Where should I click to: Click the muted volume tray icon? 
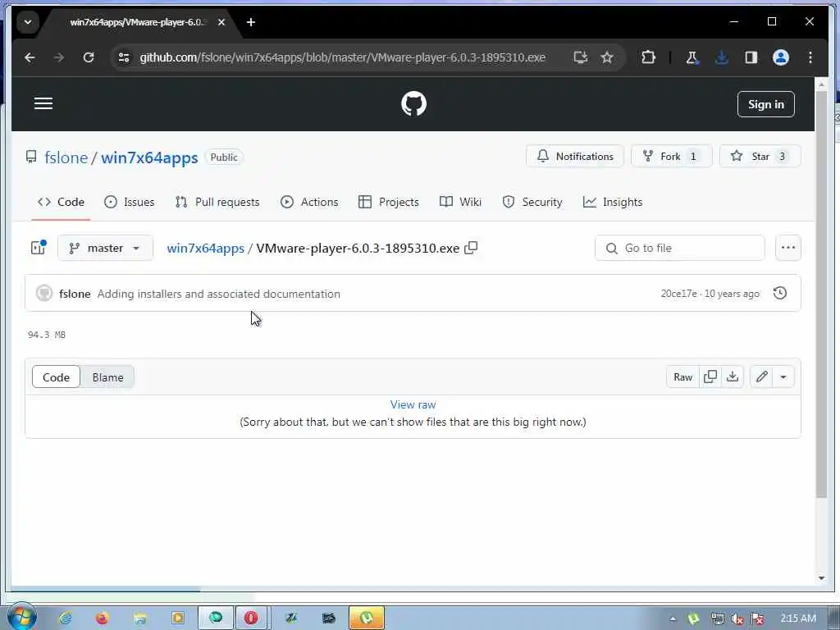tap(737, 619)
